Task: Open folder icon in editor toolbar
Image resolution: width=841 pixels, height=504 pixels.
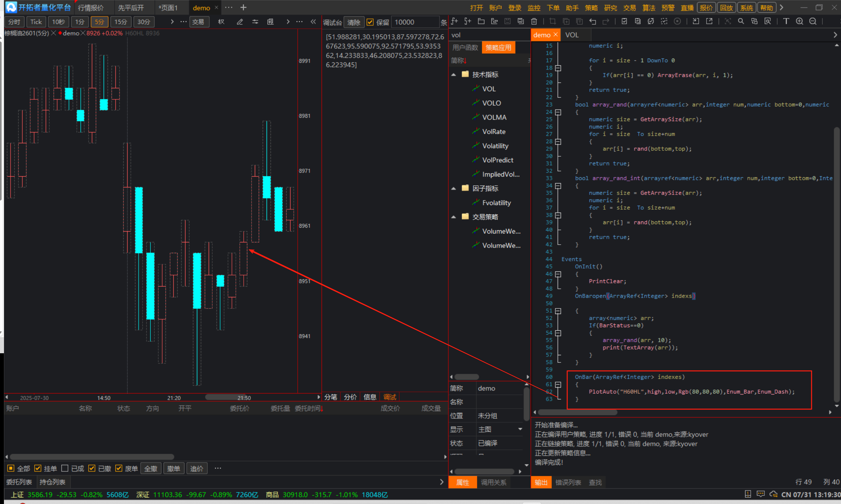Action: 481,21
